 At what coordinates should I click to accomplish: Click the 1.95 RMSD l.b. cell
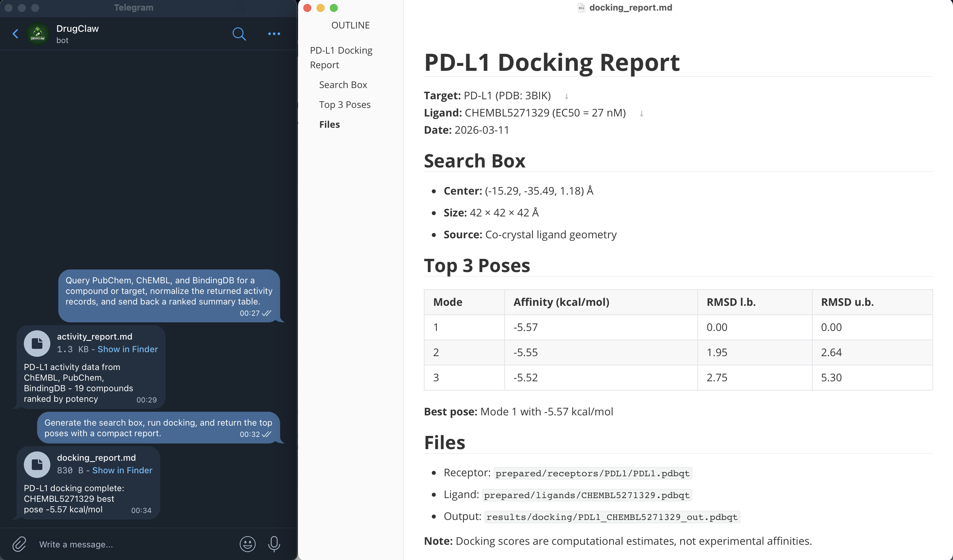pyautogui.click(x=755, y=352)
